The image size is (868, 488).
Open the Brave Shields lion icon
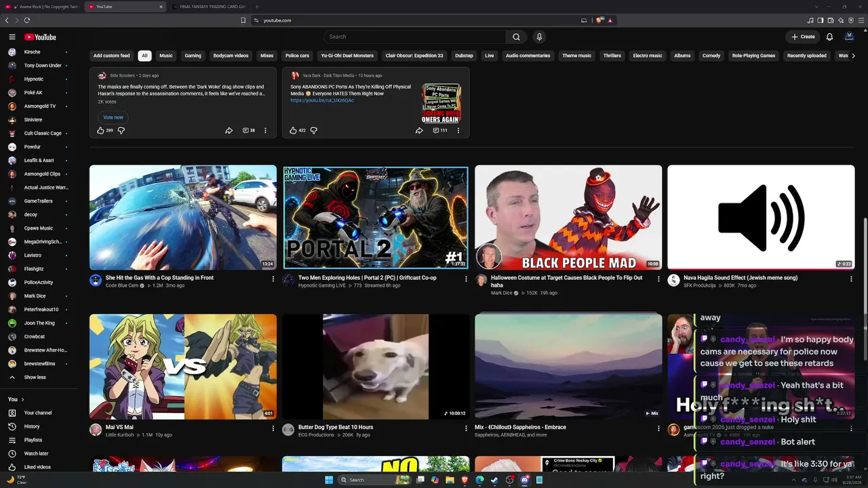599,20
